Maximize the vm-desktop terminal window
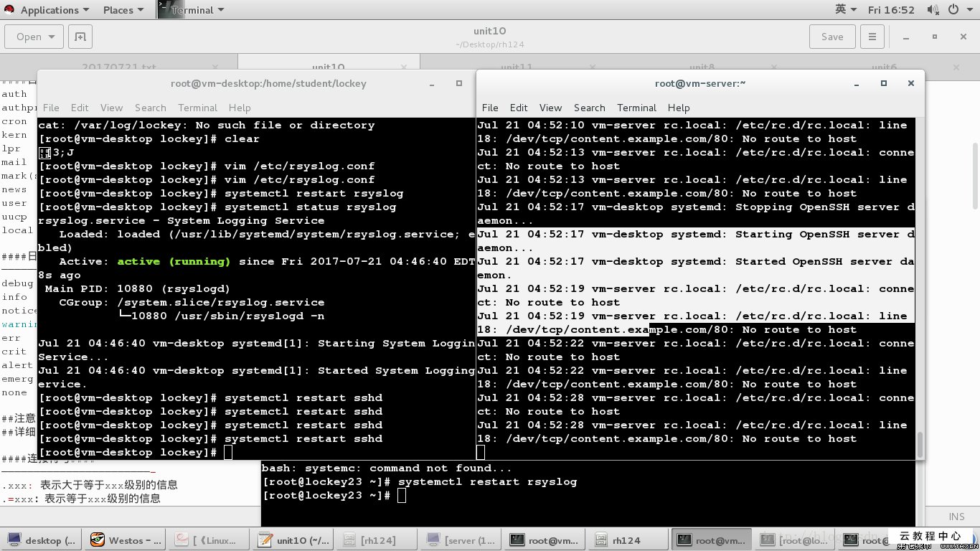The height and width of the screenshot is (551, 980). click(x=459, y=83)
